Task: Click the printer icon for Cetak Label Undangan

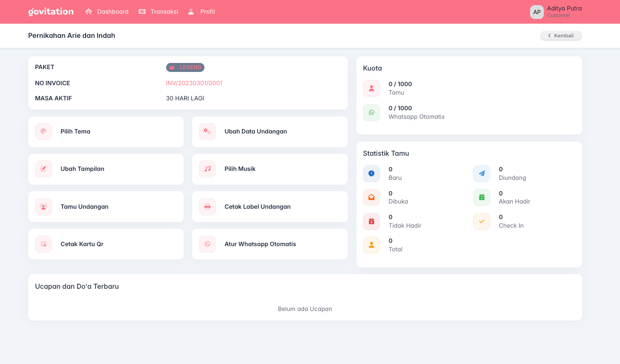Action: 207,207
